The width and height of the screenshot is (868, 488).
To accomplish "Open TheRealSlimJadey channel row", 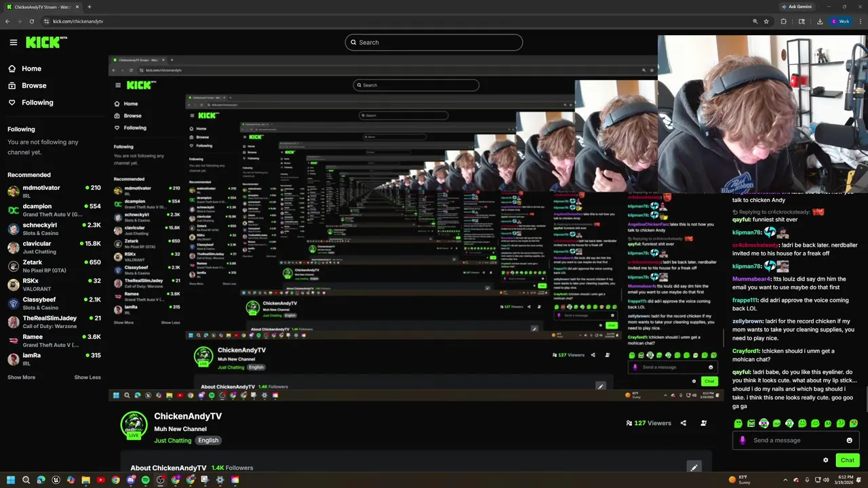I will 54,321.
